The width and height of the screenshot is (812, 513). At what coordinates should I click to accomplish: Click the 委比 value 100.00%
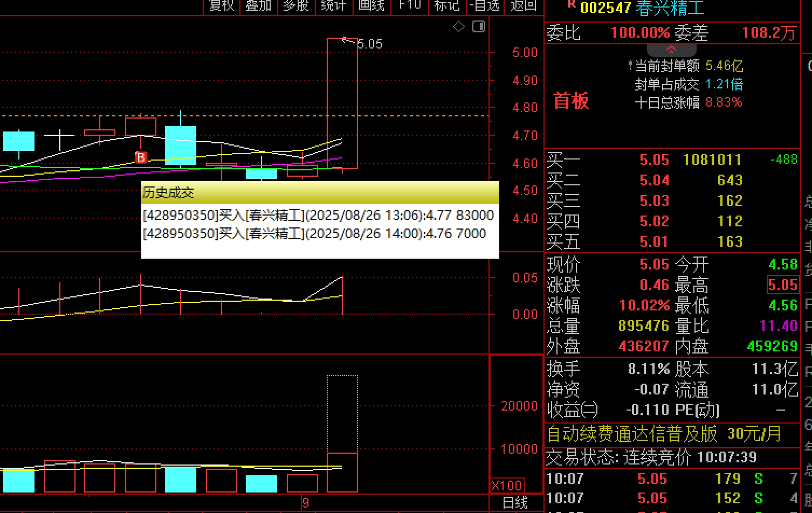(640, 32)
